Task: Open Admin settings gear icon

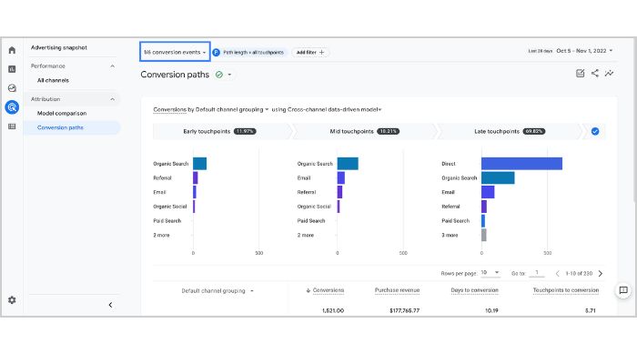Action: (x=12, y=300)
